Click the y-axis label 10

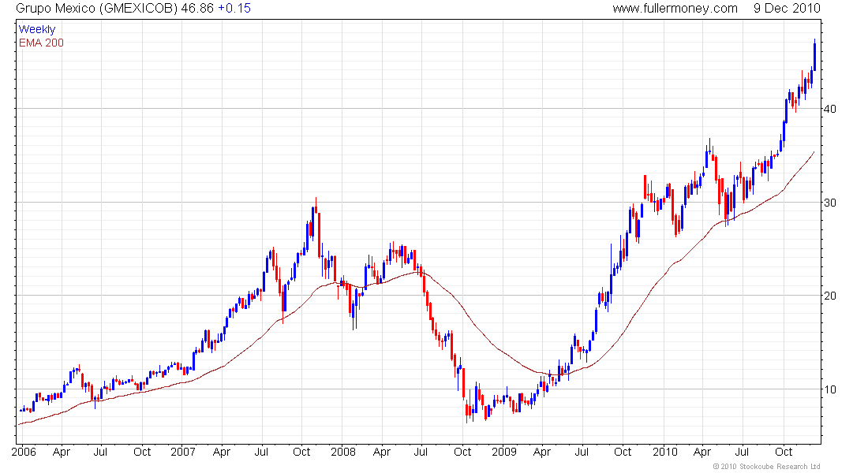830,389
